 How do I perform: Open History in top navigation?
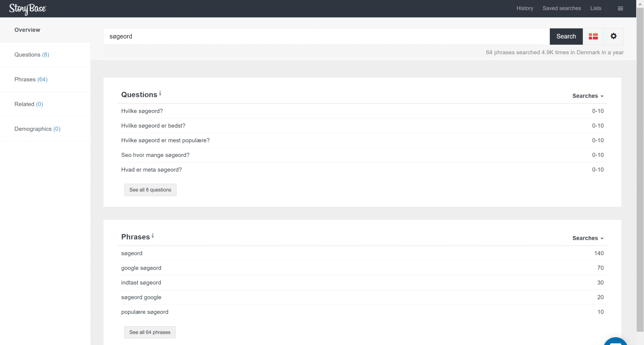pos(525,8)
